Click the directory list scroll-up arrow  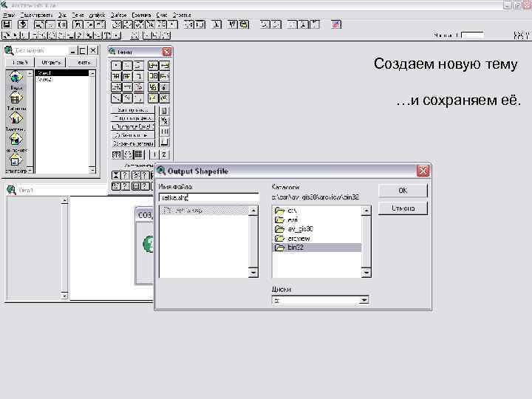(366, 211)
